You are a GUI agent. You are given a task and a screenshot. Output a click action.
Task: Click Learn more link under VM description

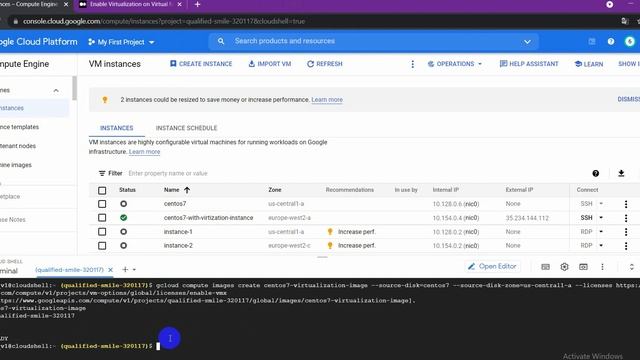tap(144, 152)
